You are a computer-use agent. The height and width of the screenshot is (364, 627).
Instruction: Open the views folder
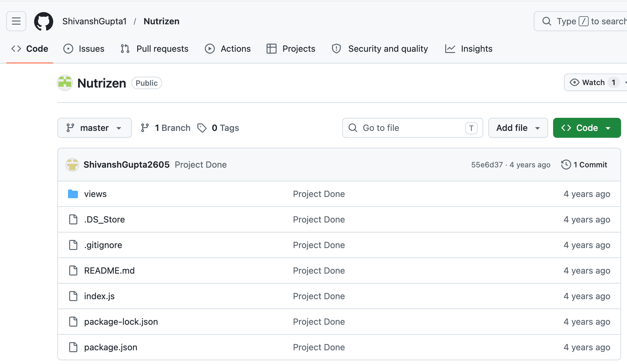(95, 194)
